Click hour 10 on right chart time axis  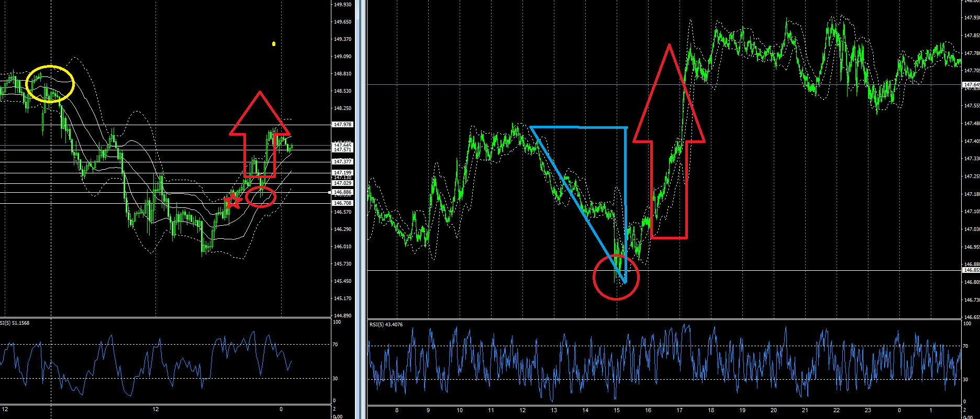tap(460, 411)
